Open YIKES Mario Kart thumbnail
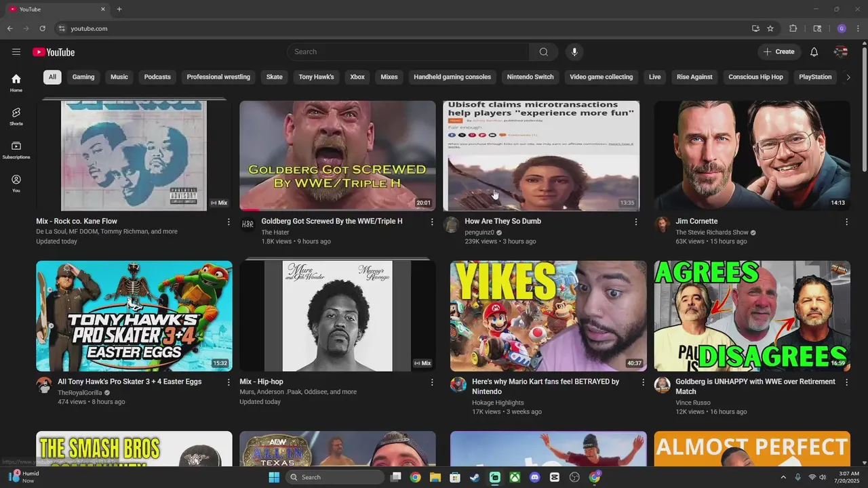This screenshot has height=488, width=868. pyautogui.click(x=549, y=317)
